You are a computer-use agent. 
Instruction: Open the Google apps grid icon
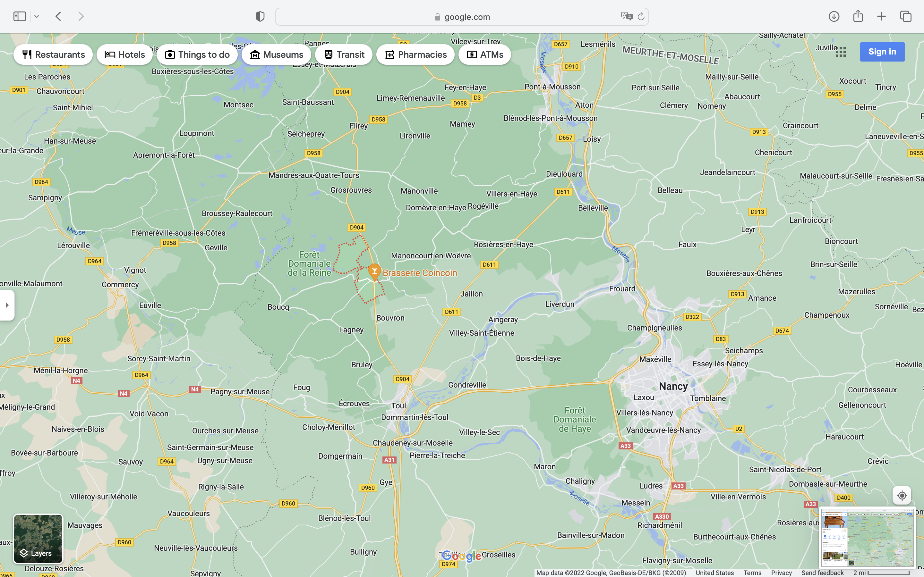click(x=841, y=52)
